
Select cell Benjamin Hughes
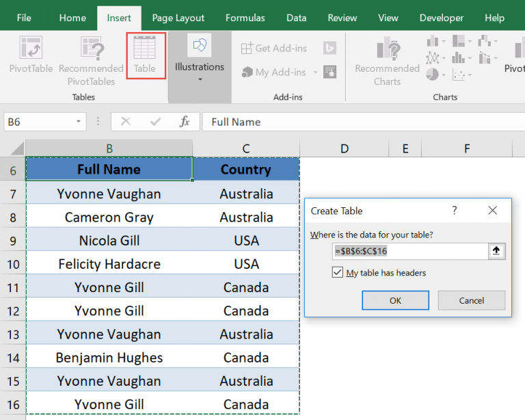(x=109, y=358)
